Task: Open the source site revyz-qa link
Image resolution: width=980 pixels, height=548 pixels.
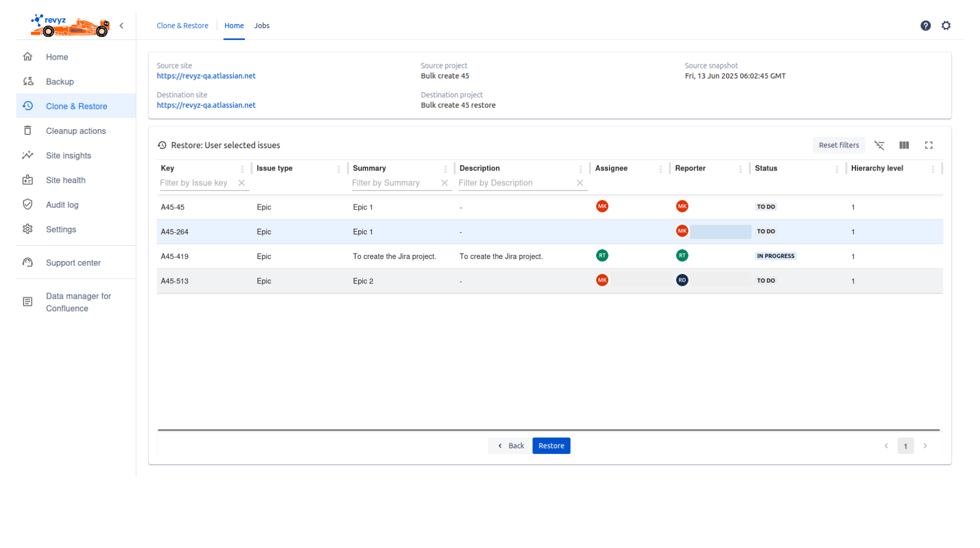Action: click(x=206, y=76)
